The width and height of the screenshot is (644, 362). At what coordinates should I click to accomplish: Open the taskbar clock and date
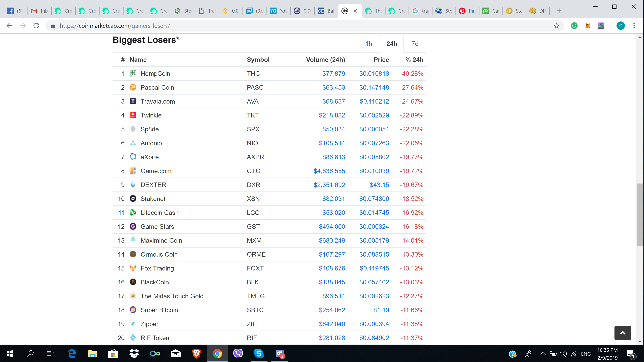[607, 354]
